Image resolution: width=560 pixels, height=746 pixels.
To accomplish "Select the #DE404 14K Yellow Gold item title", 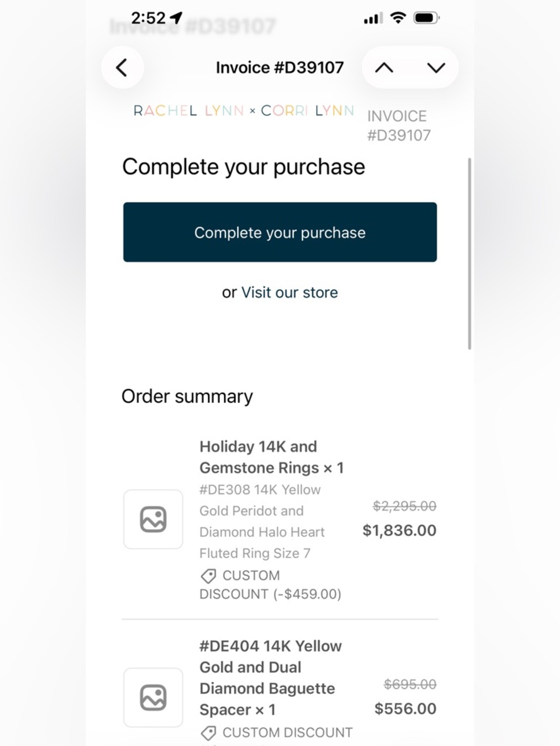I will click(270, 678).
